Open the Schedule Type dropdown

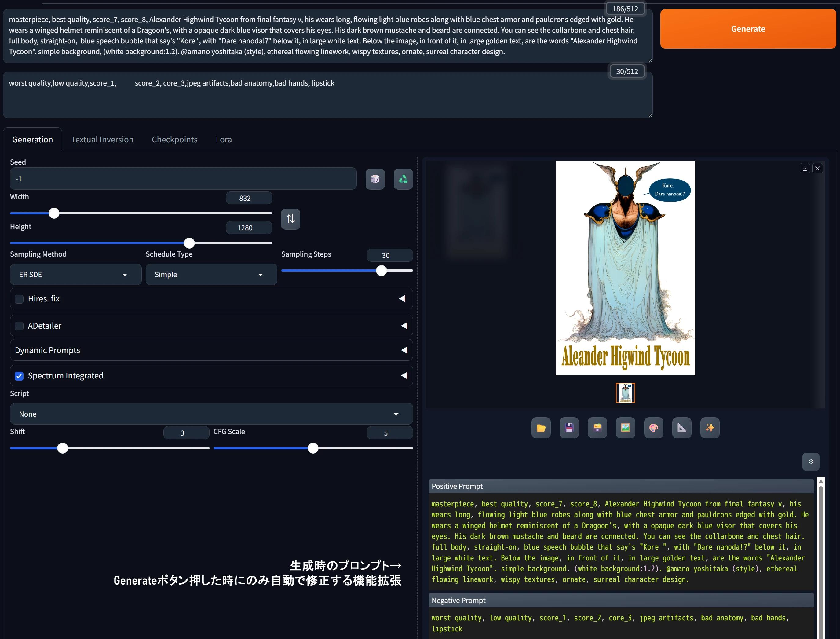(211, 275)
